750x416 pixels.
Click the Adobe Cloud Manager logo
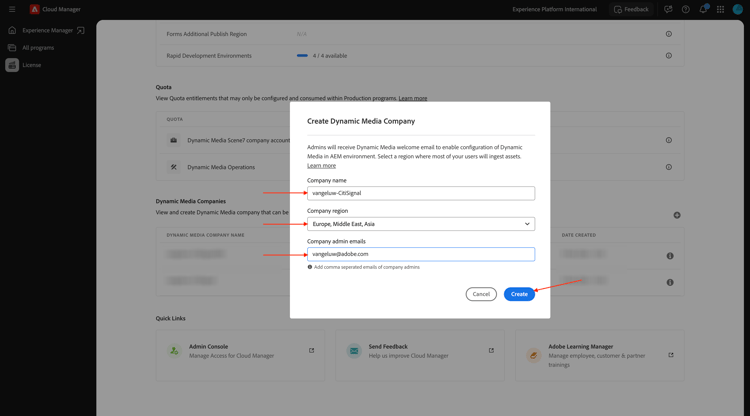point(34,9)
